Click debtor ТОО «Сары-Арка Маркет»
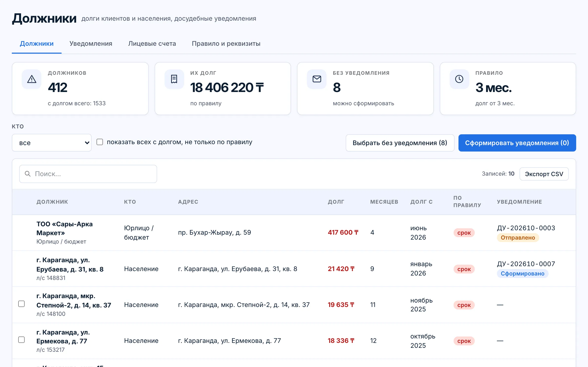Image resolution: width=588 pixels, height=367 pixels. pos(65,229)
